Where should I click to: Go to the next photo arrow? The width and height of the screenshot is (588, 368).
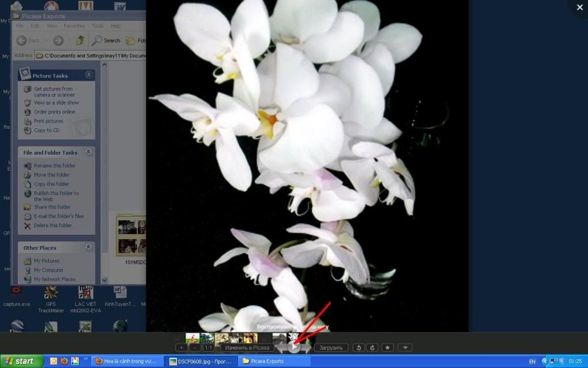[x=307, y=347]
